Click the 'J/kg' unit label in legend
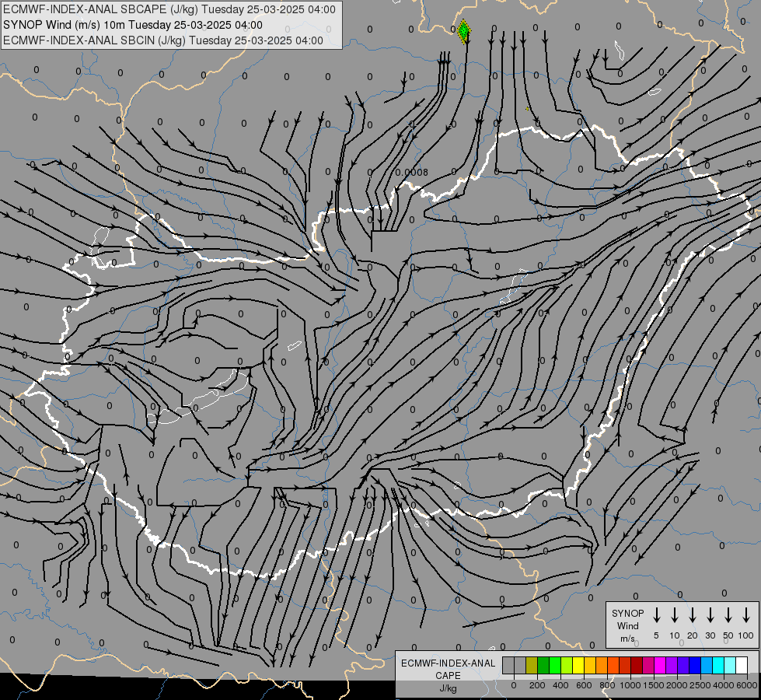Screen dimensions: 761x700 (x=448, y=688)
